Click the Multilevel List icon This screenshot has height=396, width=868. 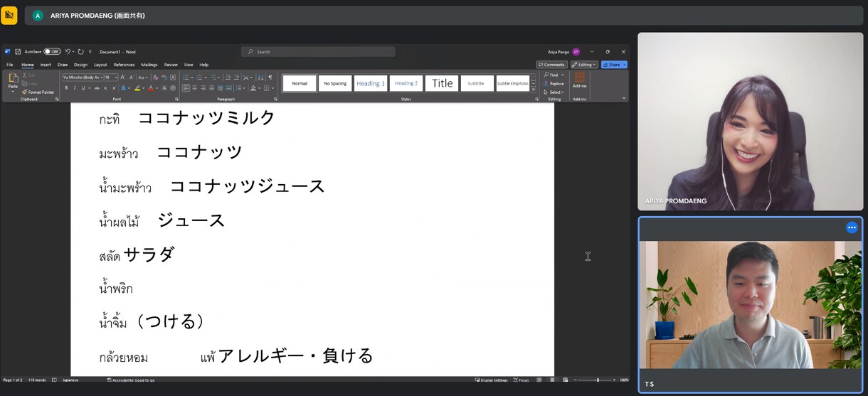(213, 77)
